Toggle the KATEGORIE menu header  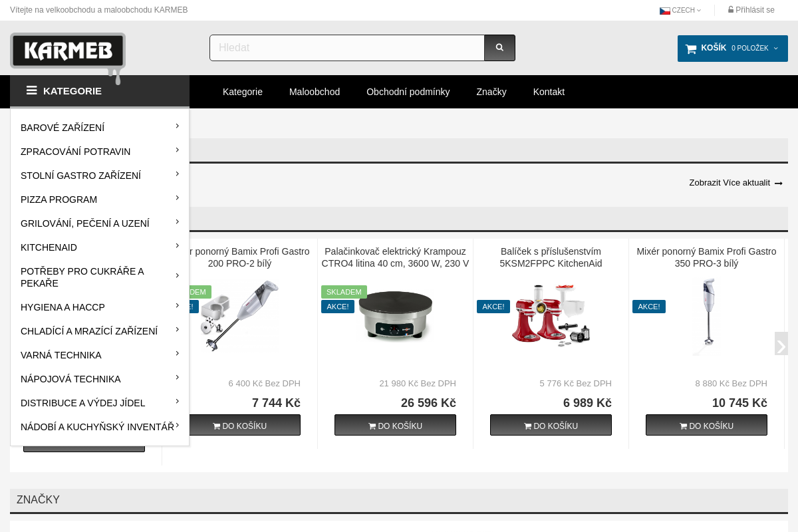point(100,91)
